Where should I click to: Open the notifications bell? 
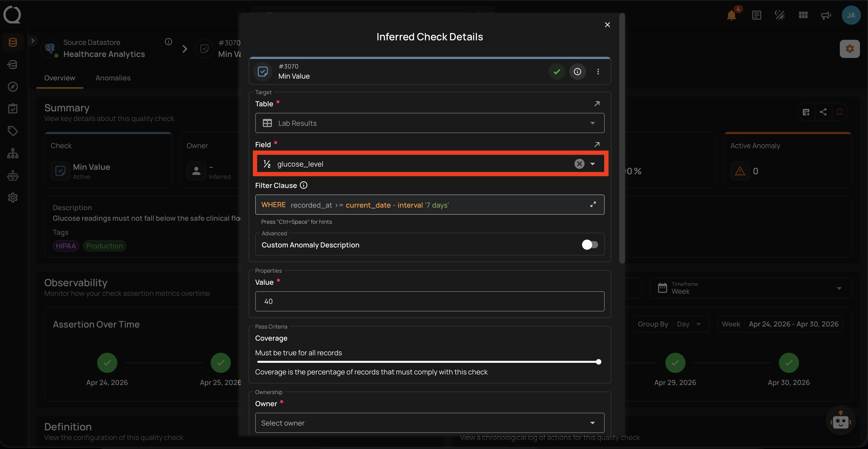pos(732,16)
